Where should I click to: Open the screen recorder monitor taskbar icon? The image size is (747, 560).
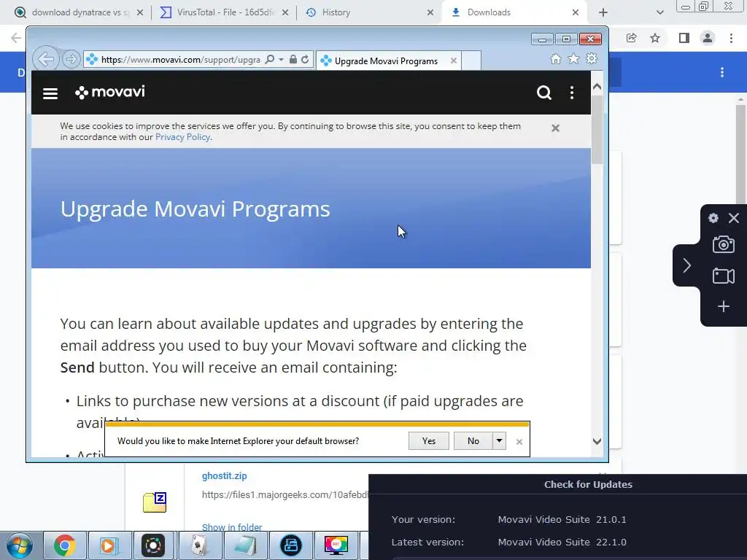[336, 545]
